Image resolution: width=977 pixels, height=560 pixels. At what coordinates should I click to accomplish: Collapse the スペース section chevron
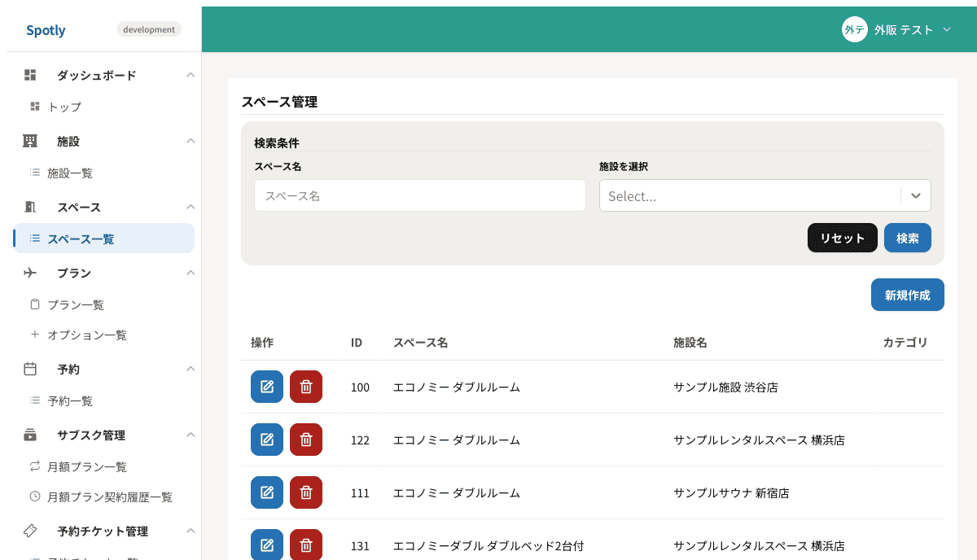[x=191, y=207]
